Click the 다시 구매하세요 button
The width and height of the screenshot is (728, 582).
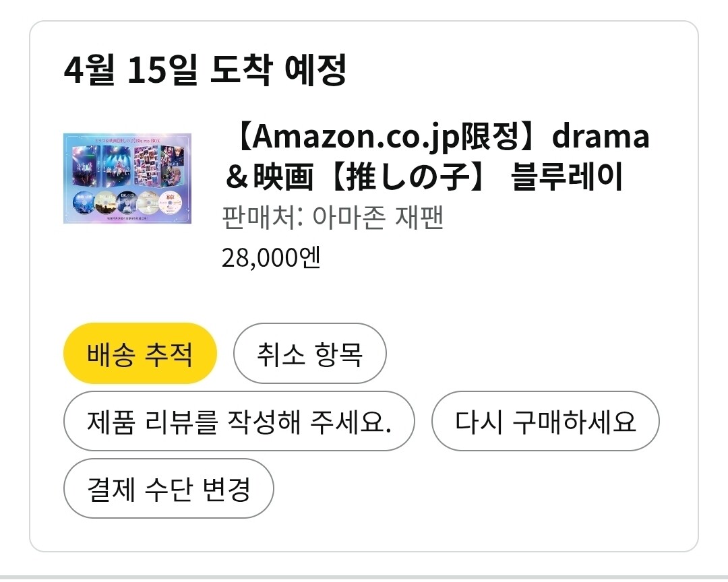(x=545, y=422)
